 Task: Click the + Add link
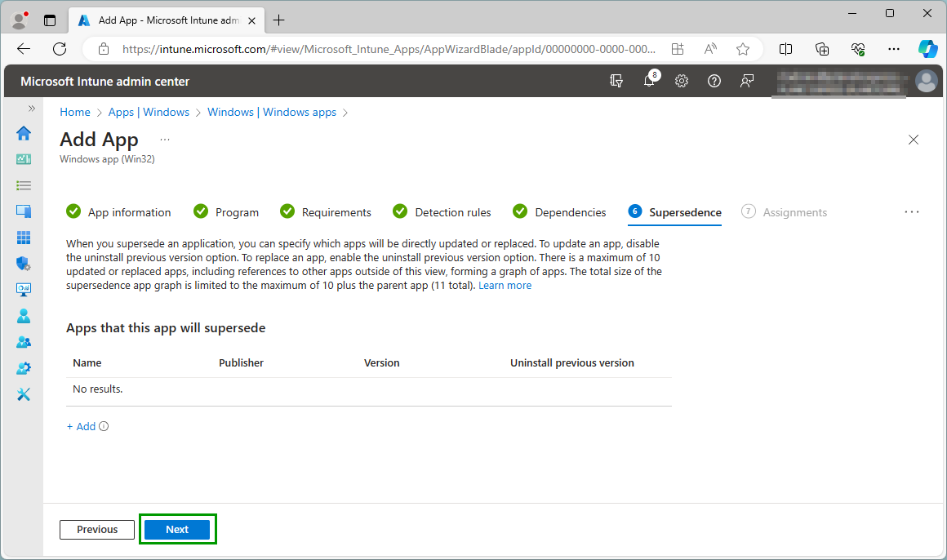82,426
